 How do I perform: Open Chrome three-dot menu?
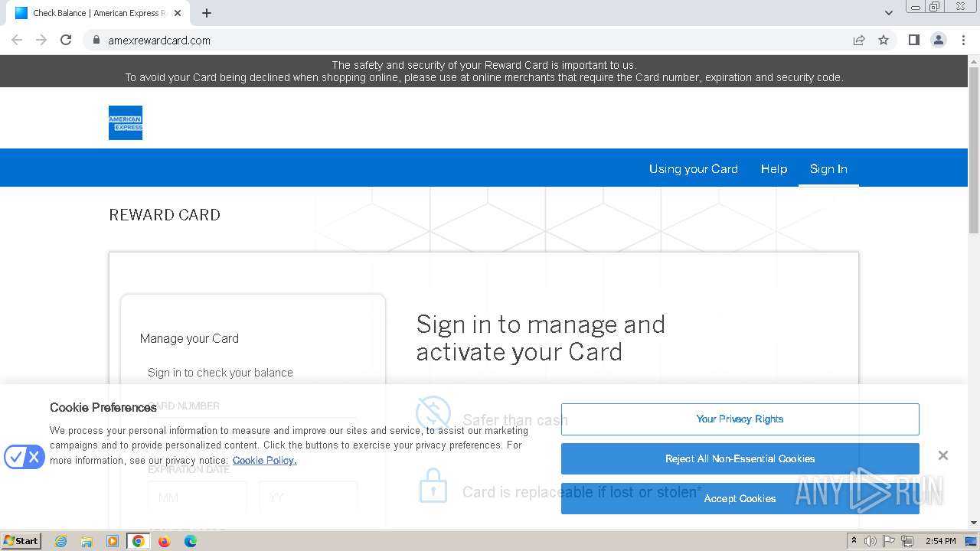pos(963,40)
